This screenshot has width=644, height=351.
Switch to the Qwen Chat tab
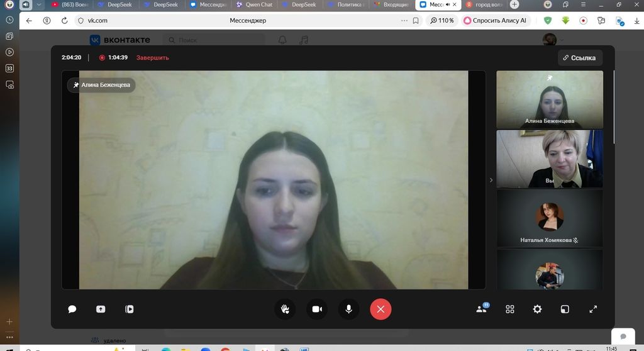[x=254, y=4]
